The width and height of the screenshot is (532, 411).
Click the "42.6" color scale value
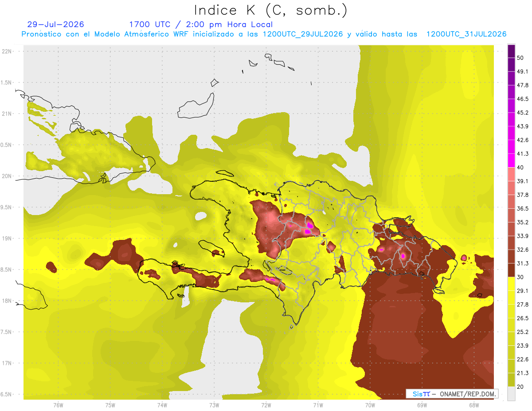[x=522, y=140]
